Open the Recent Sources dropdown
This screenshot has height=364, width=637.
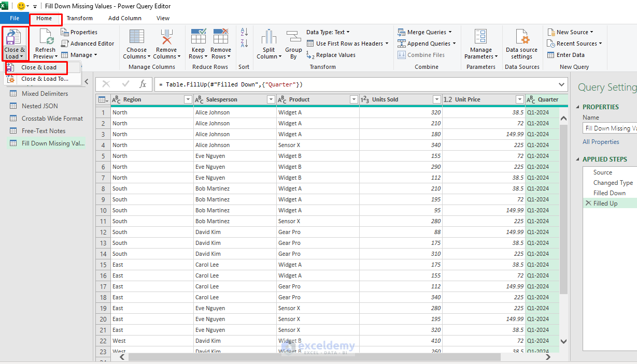click(574, 43)
